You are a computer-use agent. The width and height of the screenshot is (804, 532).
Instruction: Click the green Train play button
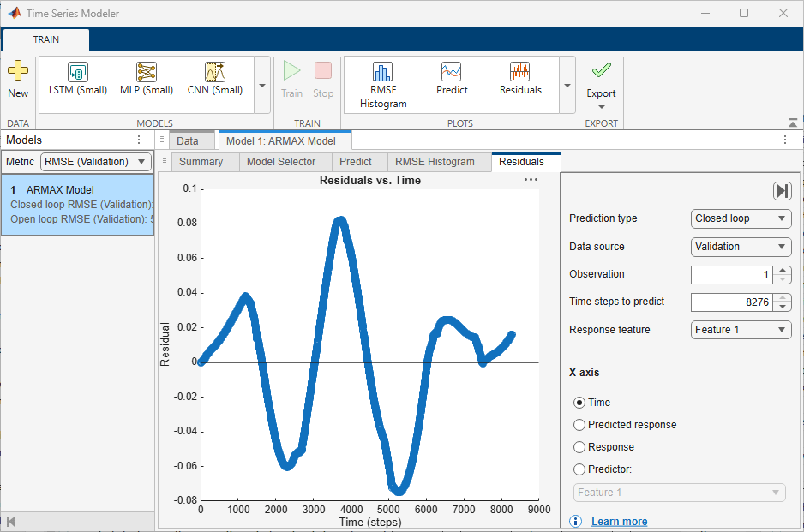291,71
